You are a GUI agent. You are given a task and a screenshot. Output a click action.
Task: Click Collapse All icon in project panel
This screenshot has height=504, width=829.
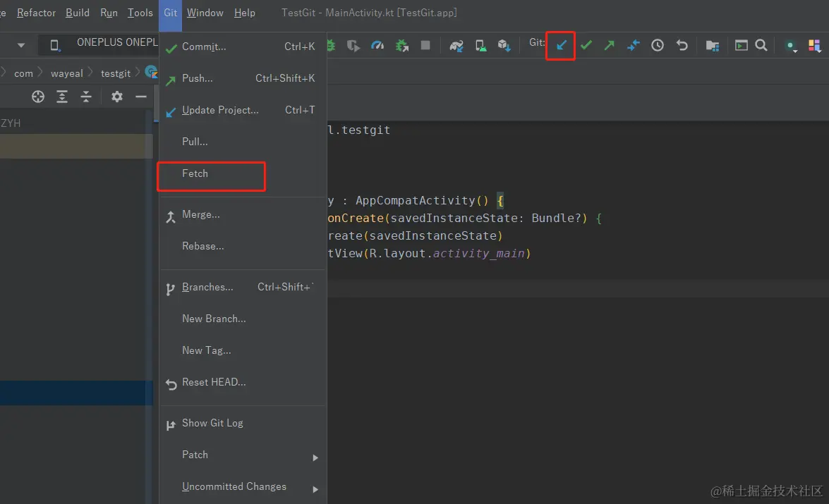(x=86, y=97)
